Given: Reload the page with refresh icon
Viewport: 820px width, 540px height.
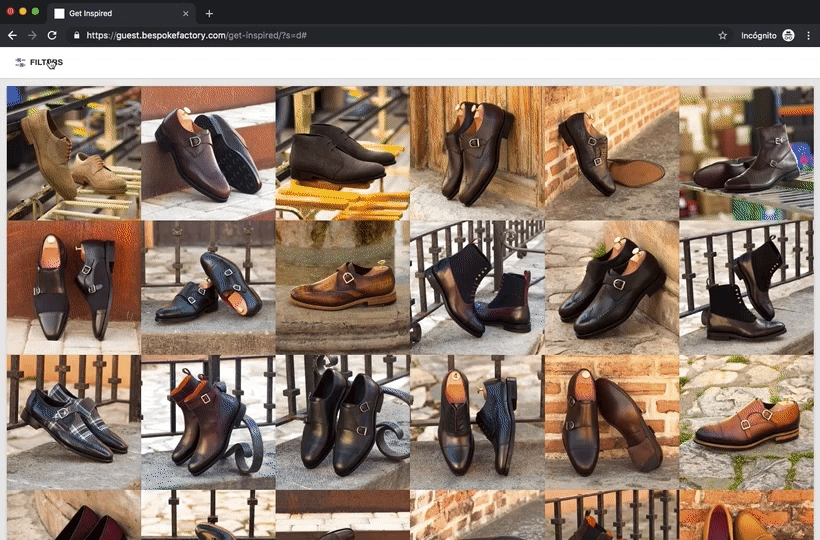Looking at the screenshot, I should point(52,35).
